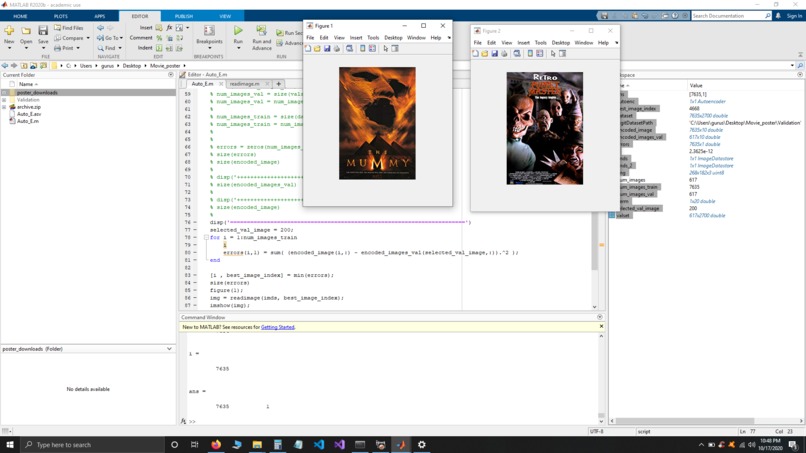Viewport: 806px width, 453px height.
Task: Click the smart Indent icon
Action: 159,48
